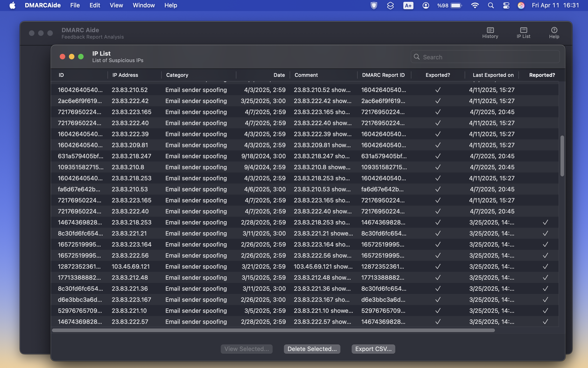Open the IP List toolbar icon
The width and height of the screenshot is (588, 368).
523,33
